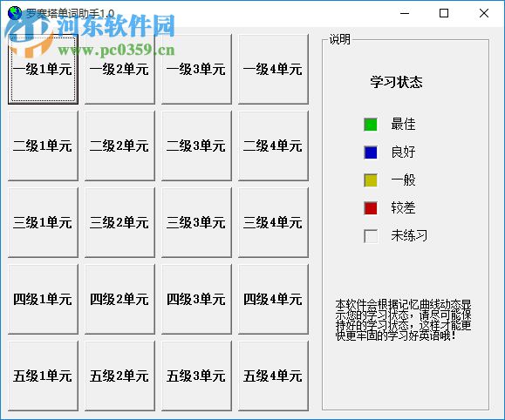The image size is (505, 420).
Task: Open the 一级3单元 unit
Action: tap(196, 69)
